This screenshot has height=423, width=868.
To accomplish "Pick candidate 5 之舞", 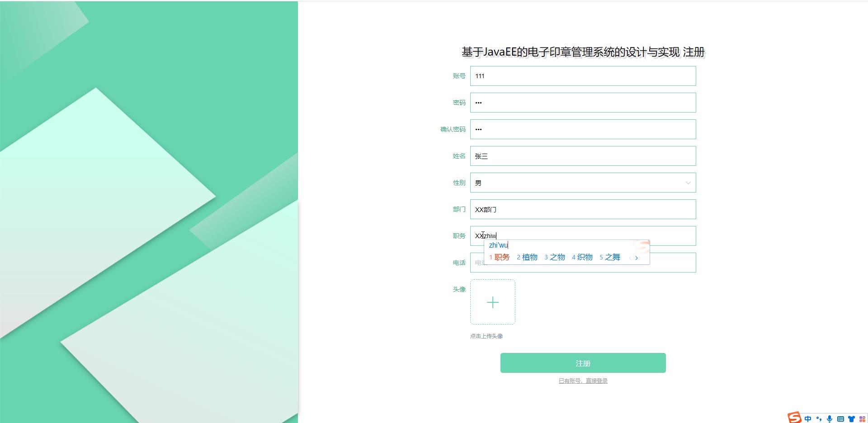I will point(610,257).
